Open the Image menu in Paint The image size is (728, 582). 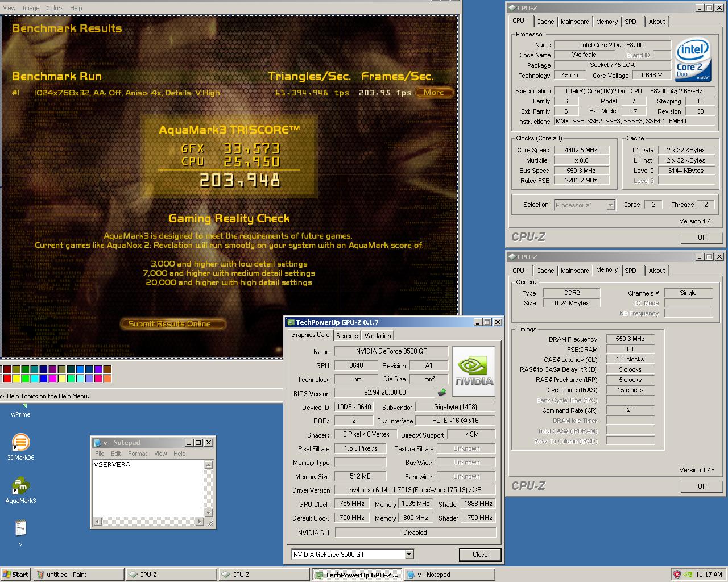pyautogui.click(x=31, y=8)
